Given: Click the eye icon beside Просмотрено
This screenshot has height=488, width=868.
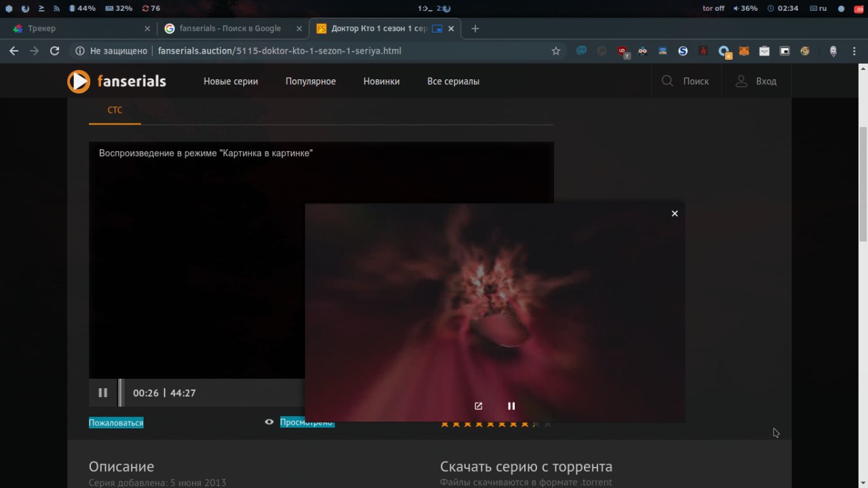Looking at the screenshot, I should click(269, 422).
